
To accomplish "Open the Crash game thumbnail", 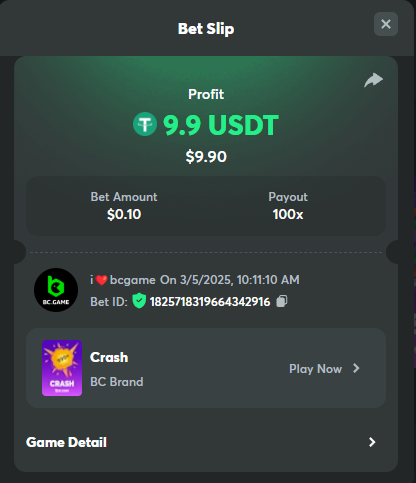I will pyautogui.click(x=62, y=368).
